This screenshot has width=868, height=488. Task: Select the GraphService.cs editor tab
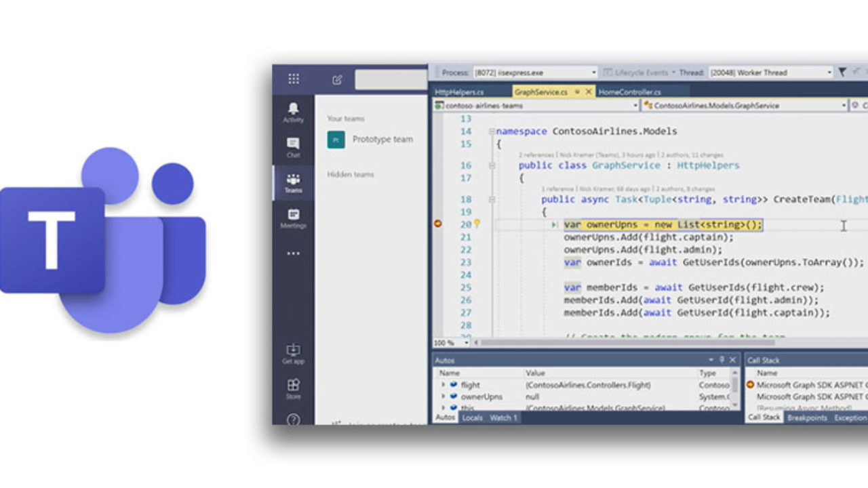tap(540, 91)
